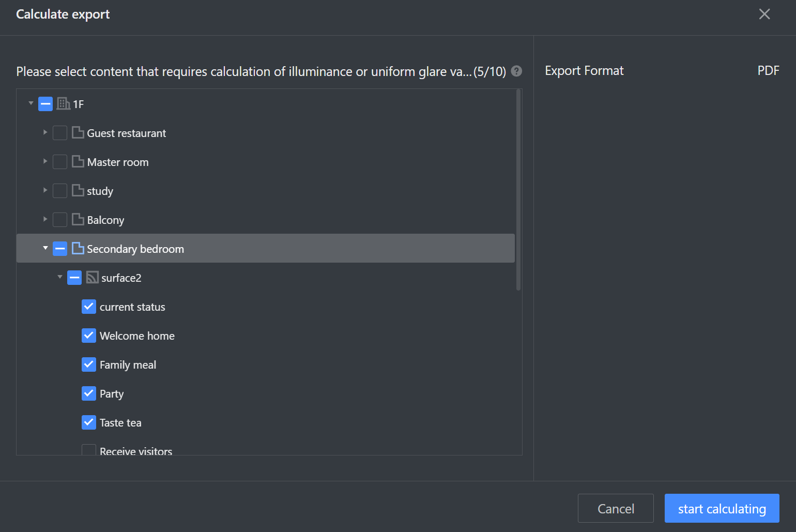
Task: Expand the Master room tree node
Action: point(45,162)
